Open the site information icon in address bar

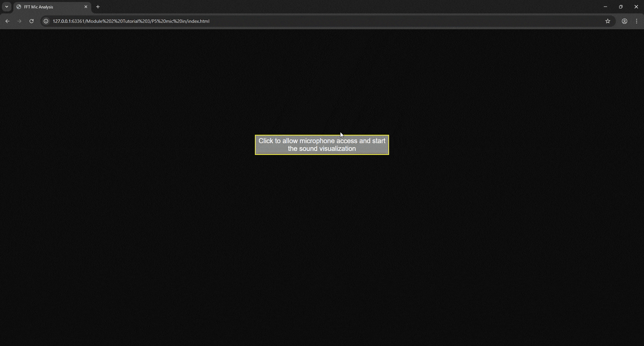click(x=46, y=21)
